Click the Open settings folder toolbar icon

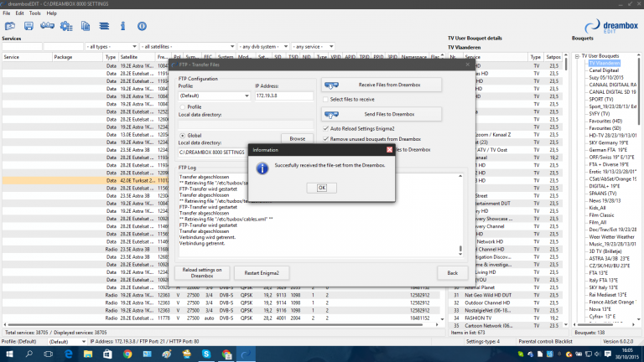[x=8, y=26]
